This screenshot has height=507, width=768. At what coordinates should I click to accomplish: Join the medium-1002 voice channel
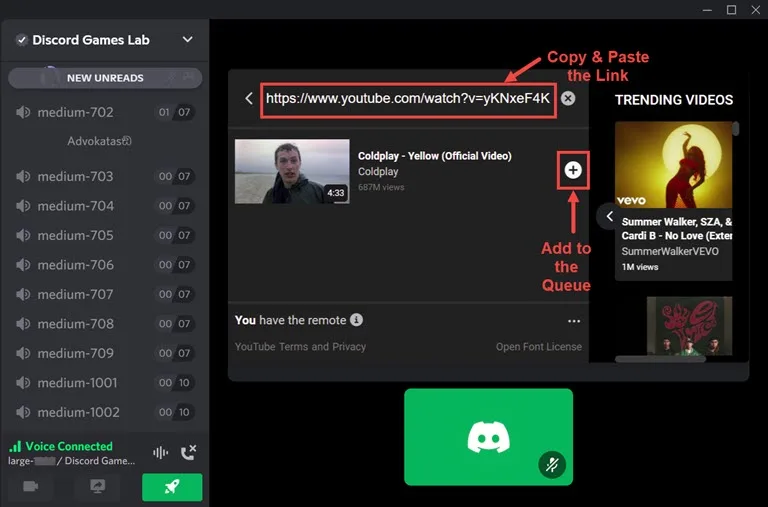point(105,412)
